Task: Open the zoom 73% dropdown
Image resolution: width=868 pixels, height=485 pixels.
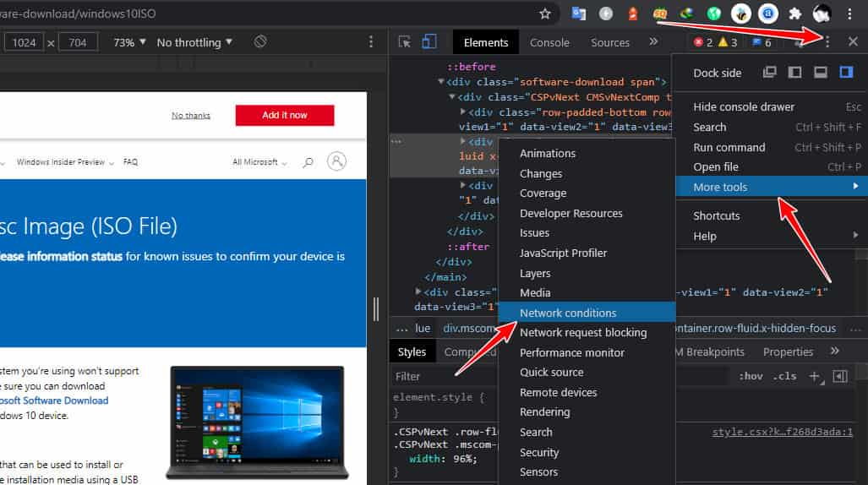Action: click(129, 42)
